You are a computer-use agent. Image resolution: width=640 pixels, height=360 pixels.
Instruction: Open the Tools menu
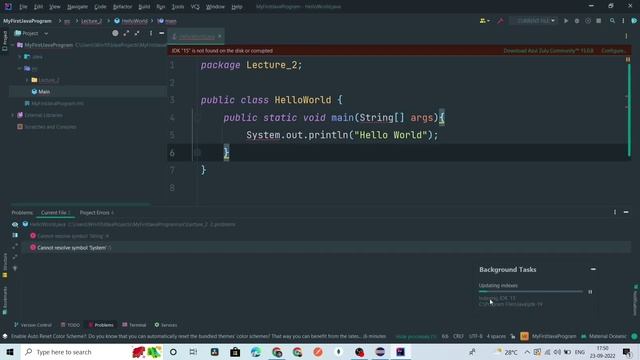(x=178, y=7)
